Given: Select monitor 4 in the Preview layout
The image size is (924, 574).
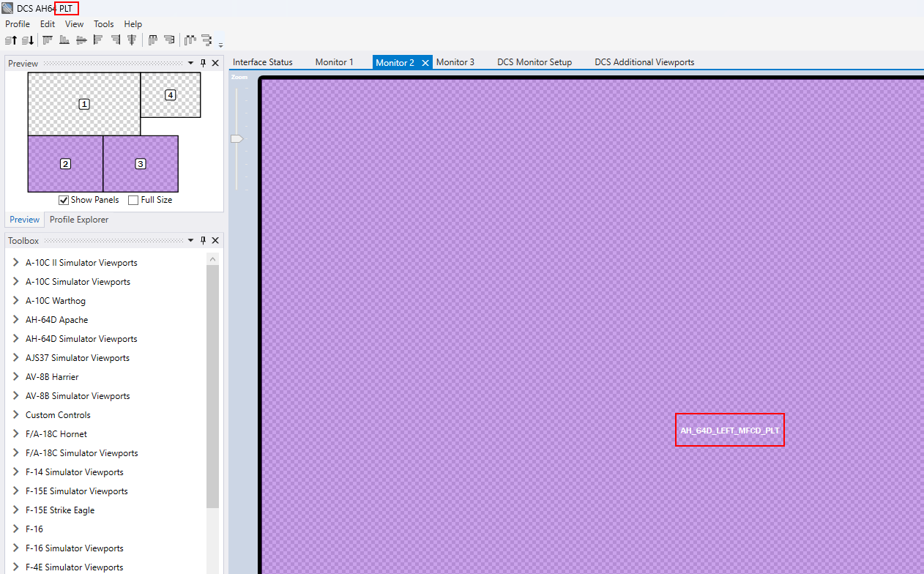Looking at the screenshot, I should click(171, 94).
